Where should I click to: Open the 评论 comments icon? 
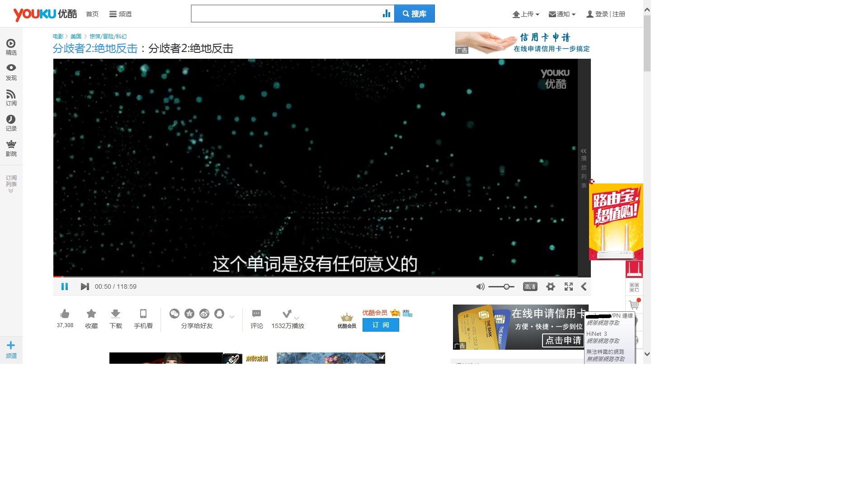click(256, 314)
